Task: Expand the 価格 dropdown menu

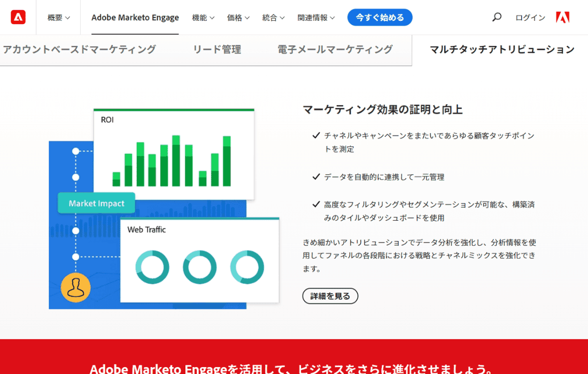Action: [x=238, y=18]
